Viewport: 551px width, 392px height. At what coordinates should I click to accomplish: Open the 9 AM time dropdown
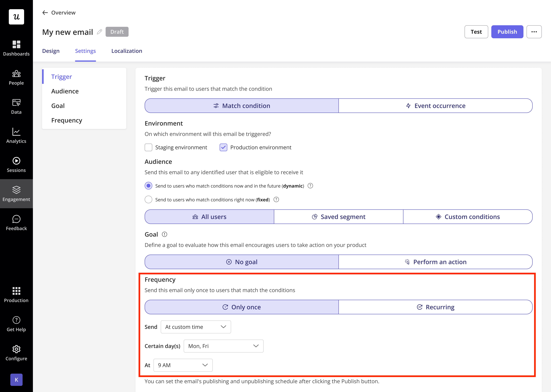click(x=183, y=365)
